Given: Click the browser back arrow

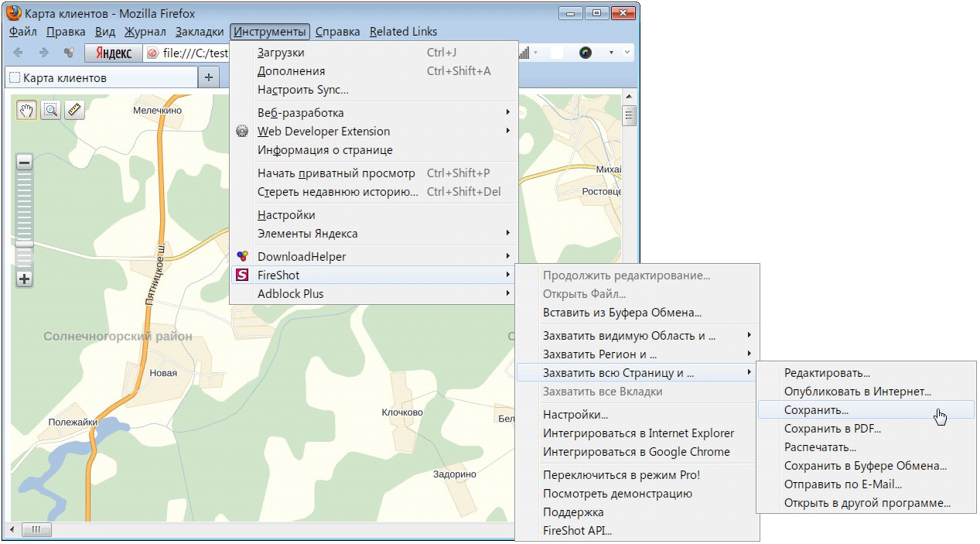Looking at the screenshot, I should (x=19, y=53).
